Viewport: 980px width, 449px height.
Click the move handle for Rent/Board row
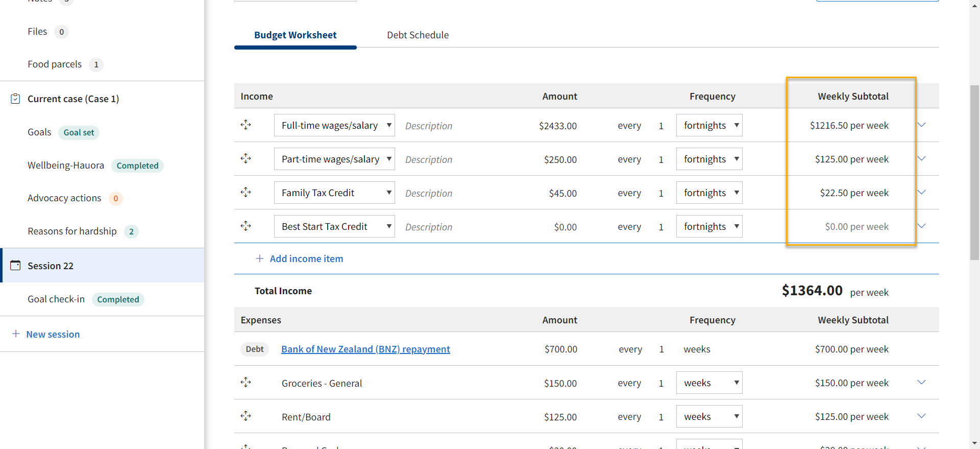[246, 416]
